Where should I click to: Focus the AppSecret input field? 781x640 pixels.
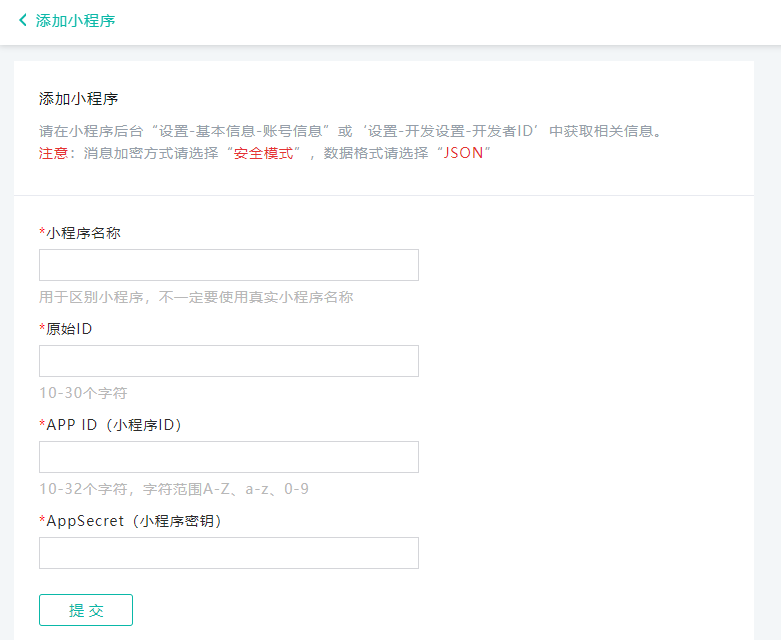[228, 553]
